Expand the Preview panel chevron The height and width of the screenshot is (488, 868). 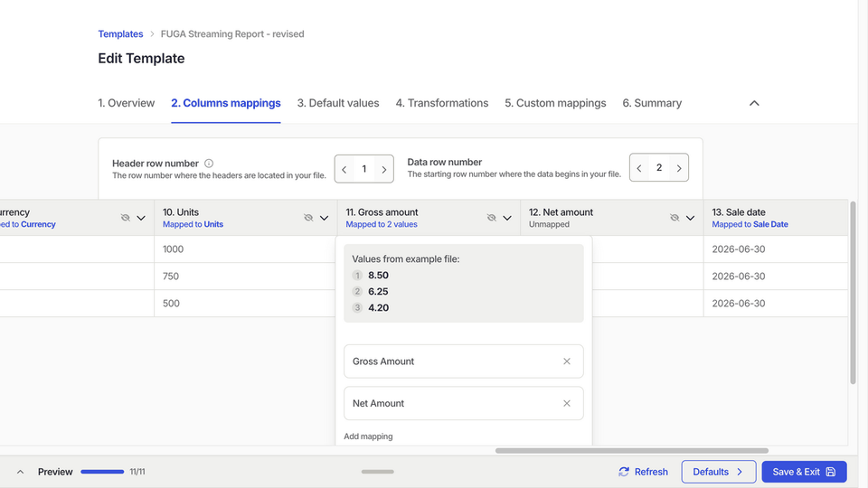pos(21,472)
